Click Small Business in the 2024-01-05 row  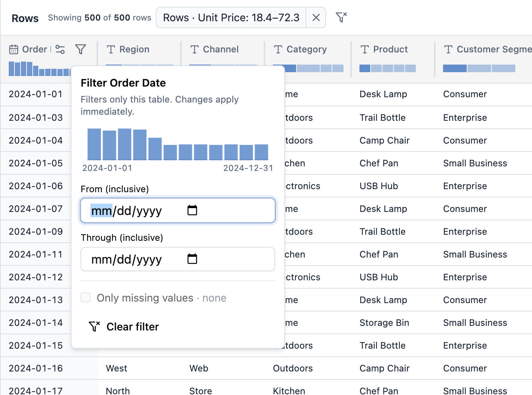475,163
